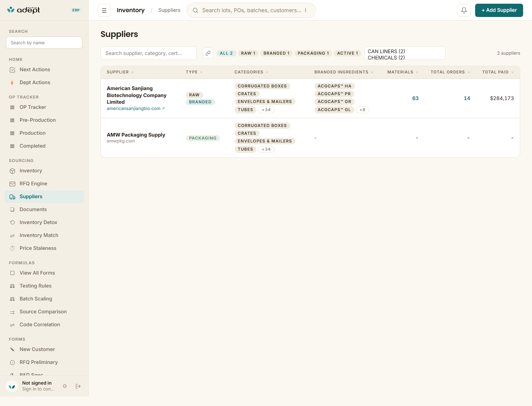Click the OP Tracker grid icon
The width and height of the screenshot is (532, 406).
(12, 107)
